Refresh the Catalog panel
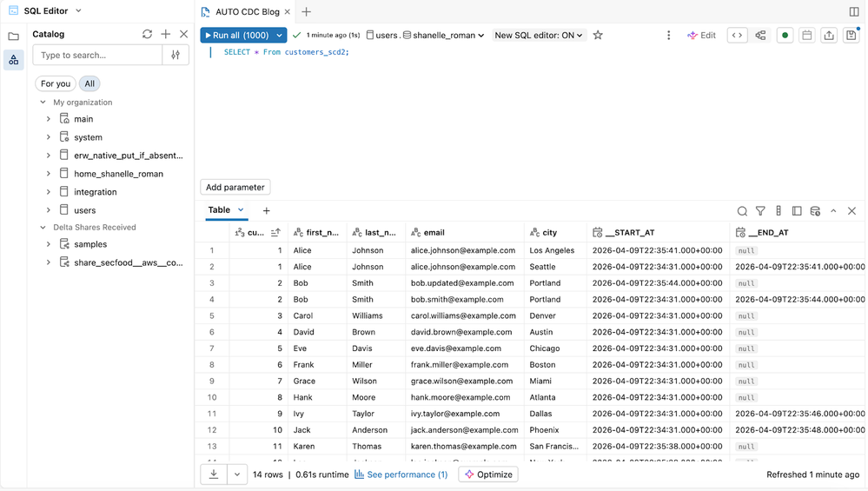 pyautogui.click(x=147, y=34)
